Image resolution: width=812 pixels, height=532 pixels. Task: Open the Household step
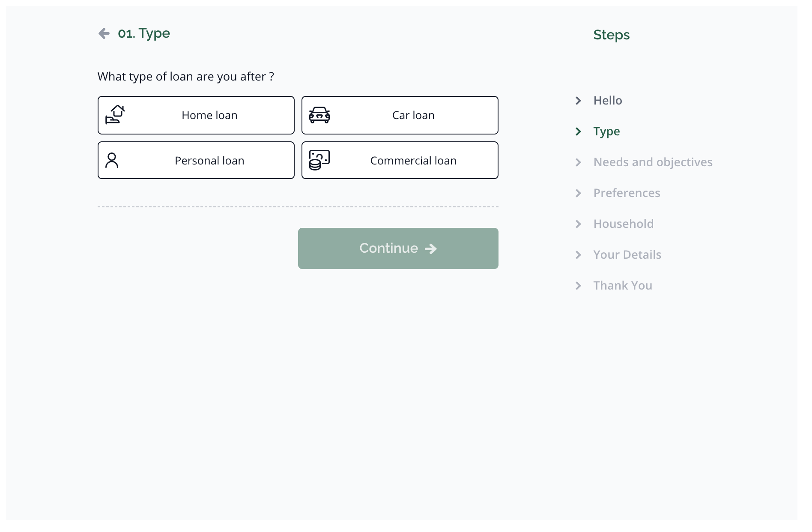pos(623,224)
